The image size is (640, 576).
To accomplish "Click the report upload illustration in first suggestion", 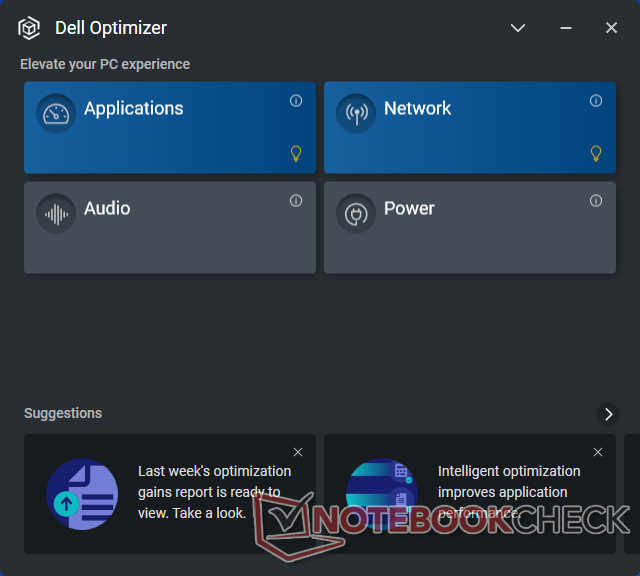I will [82, 494].
